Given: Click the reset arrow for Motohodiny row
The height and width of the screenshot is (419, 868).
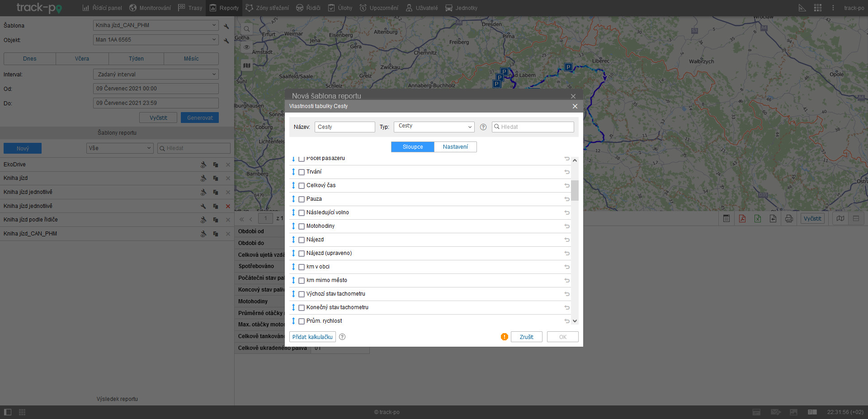Looking at the screenshot, I should pos(567,226).
